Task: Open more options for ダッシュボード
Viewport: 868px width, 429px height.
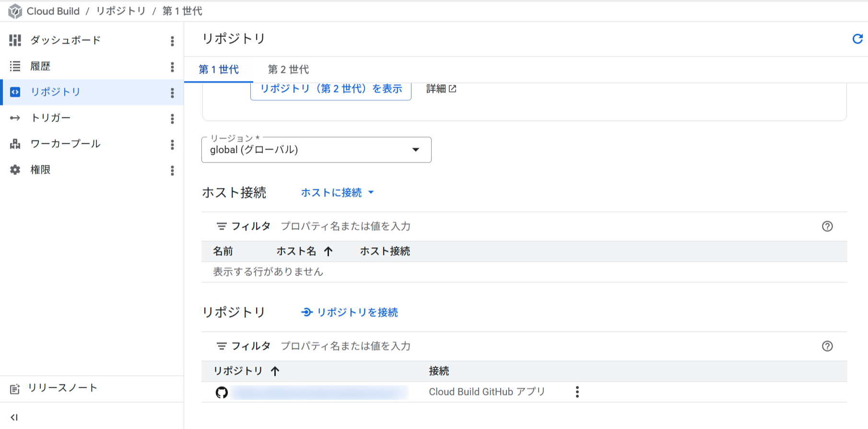Action: tap(172, 41)
